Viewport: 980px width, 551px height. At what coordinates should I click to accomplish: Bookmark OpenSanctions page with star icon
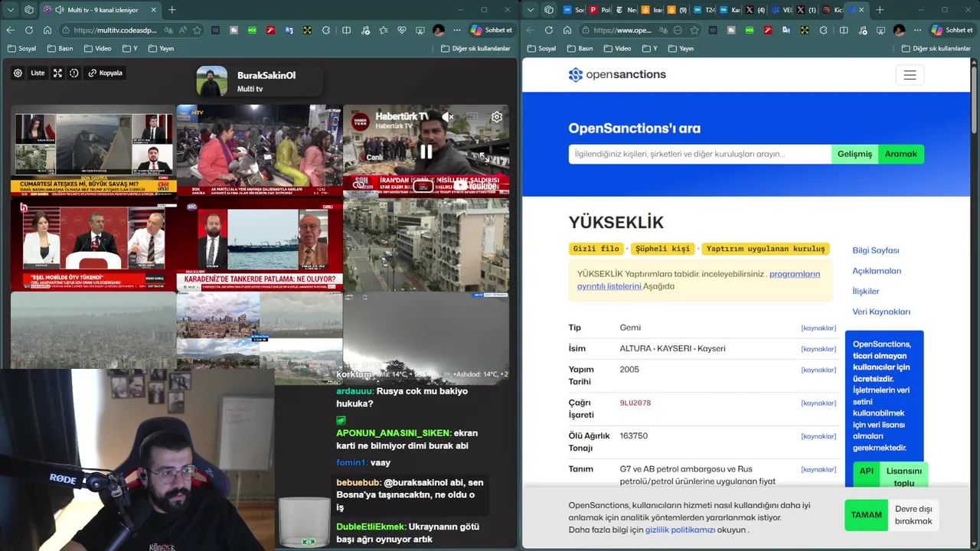694,30
